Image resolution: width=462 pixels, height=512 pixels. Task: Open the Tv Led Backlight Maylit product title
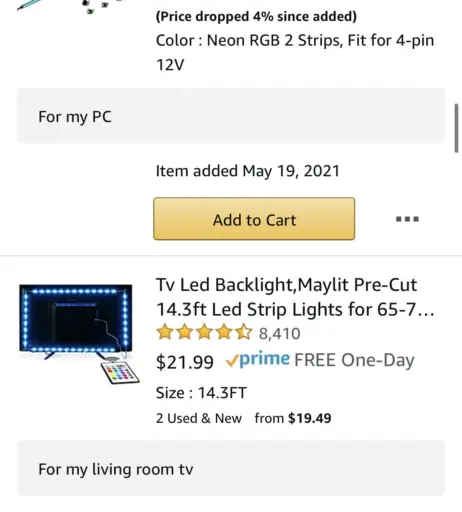point(295,297)
